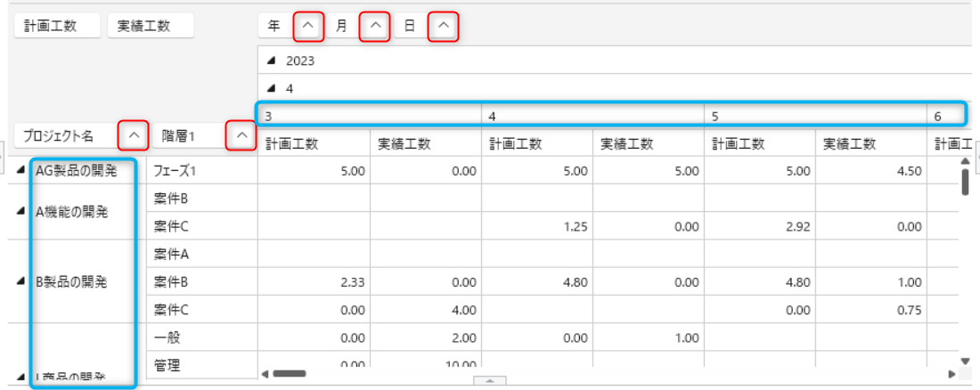Collapse the B製品の開発 row group
980x390 pixels.
coord(20,281)
